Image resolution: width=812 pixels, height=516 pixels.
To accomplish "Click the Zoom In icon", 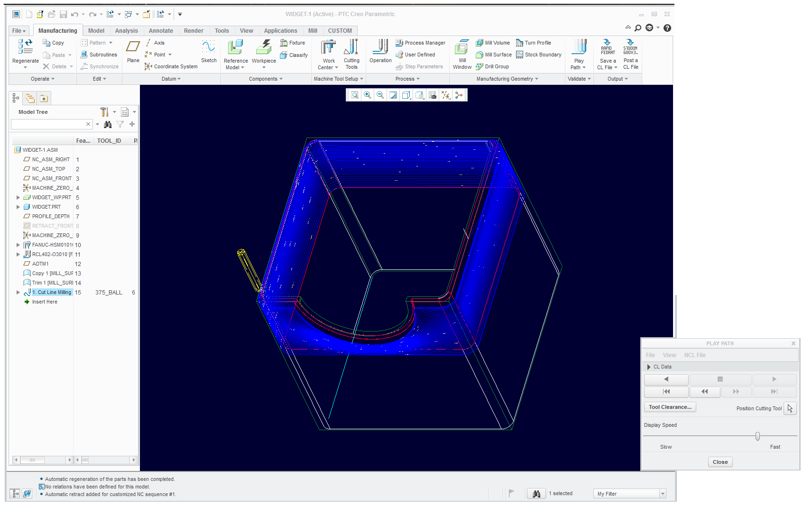I will (x=368, y=95).
